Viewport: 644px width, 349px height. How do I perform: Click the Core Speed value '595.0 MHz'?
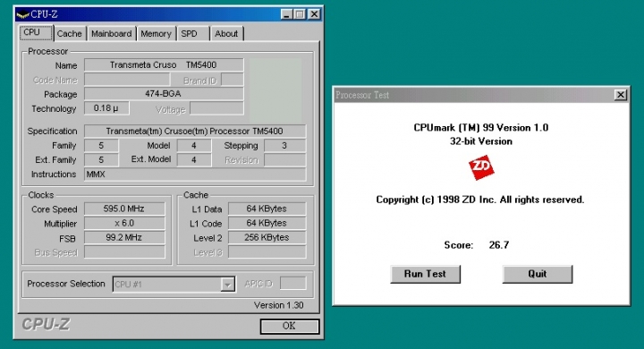pos(124,209)
